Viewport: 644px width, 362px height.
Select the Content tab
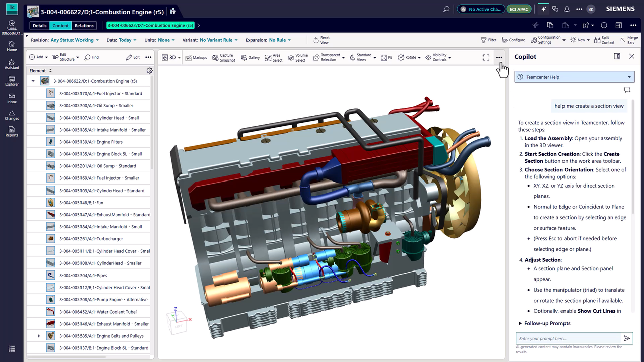tap(61, 26)
